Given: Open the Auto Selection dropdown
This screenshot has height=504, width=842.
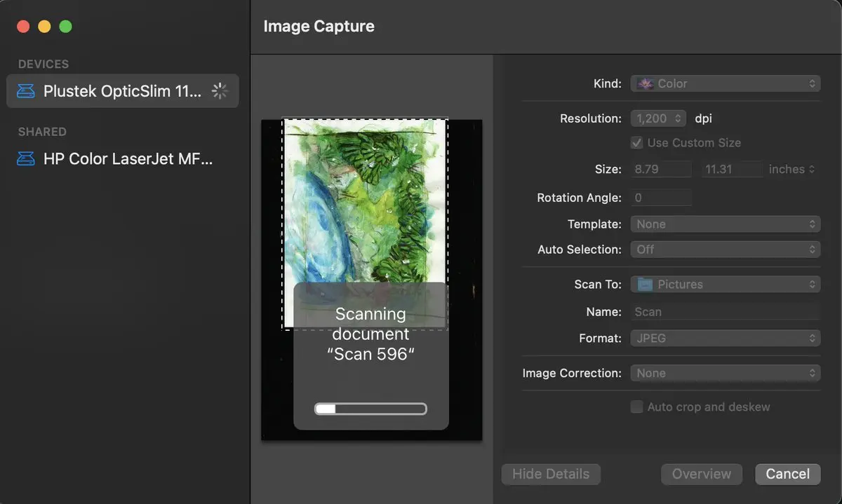Looking at the screenshot, I should pyautogui.click(x=725, y=250).
